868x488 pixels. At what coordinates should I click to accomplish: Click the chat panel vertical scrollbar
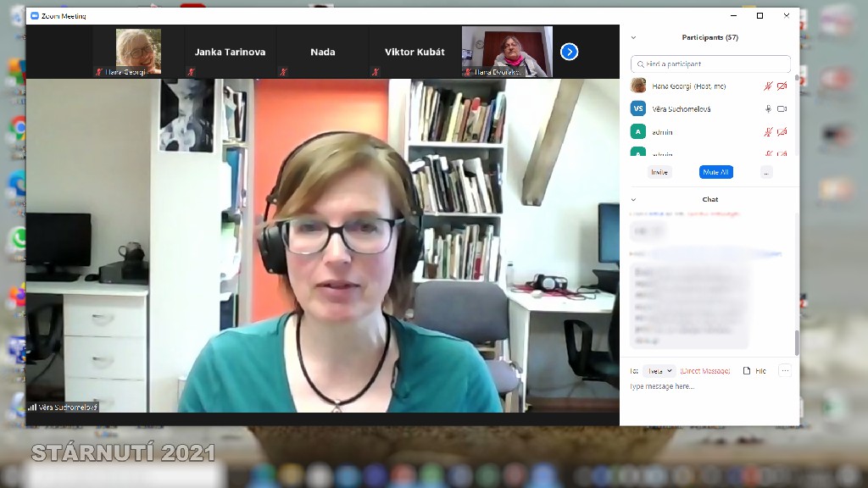point(796,342)
